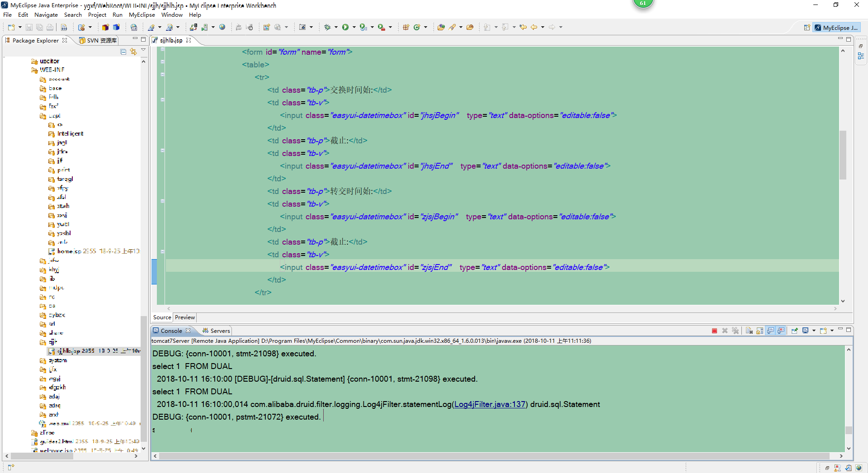
Task: Select home.jsp file in Package Explorer
Action: tap(94, 251)
